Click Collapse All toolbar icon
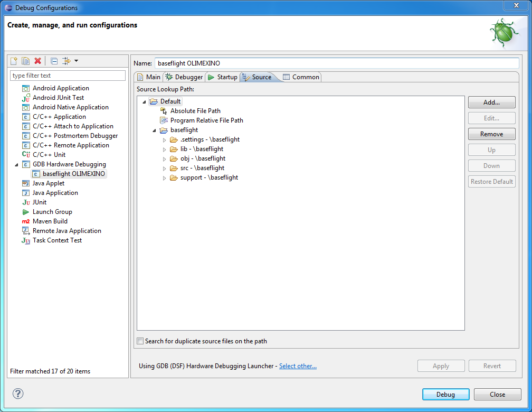Image resolution: width=532 pixels, height=412 pixels. tap(54, 61)
